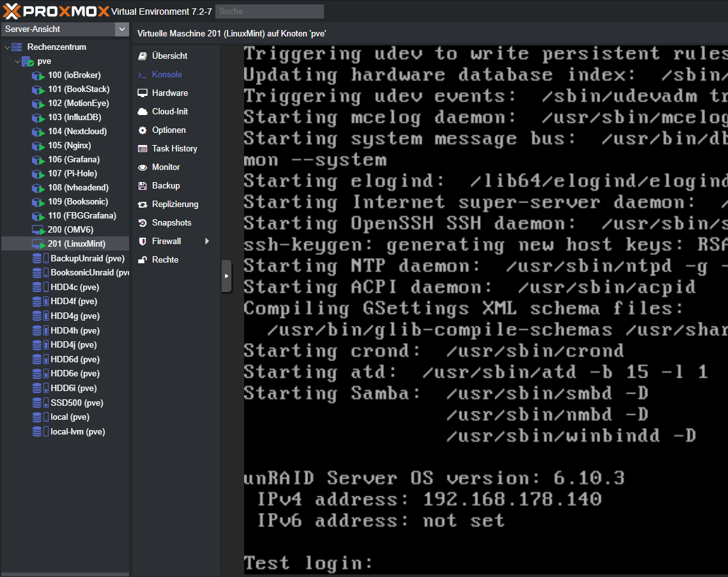Image resolution: width=728 pixels, height=577 pixels.
Task: Select container 101 (BookStack)
Action: (65, 89)
